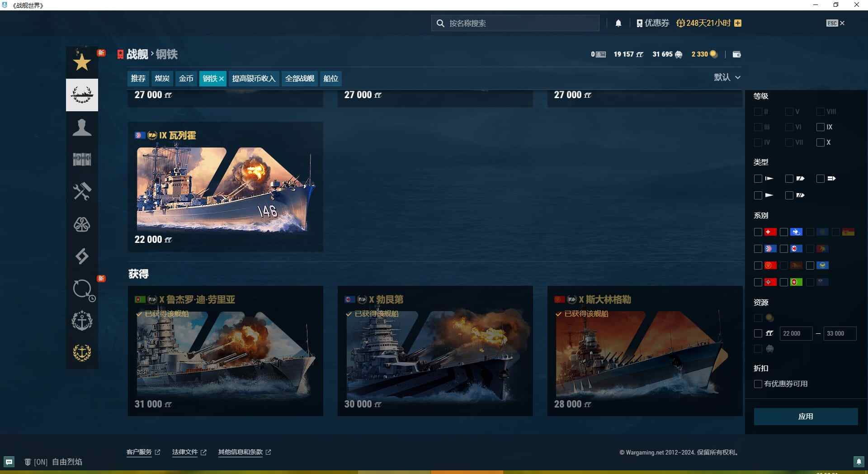Open the cargo containers section
868x474 pixels.
point(82,159)
